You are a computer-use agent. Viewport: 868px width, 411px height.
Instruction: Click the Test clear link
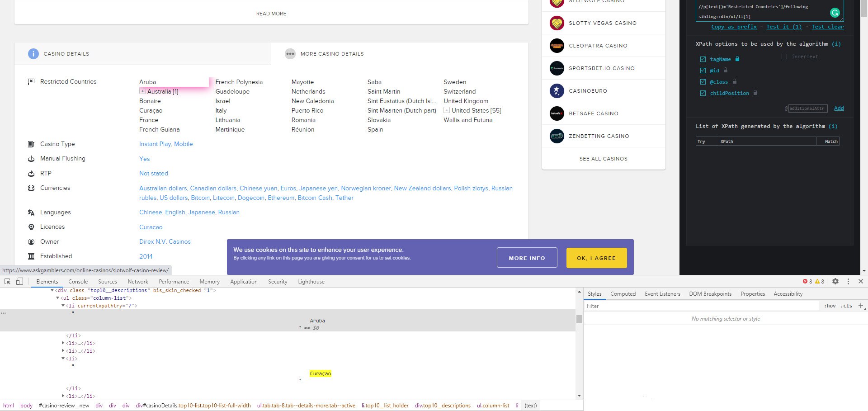point(828,27)
